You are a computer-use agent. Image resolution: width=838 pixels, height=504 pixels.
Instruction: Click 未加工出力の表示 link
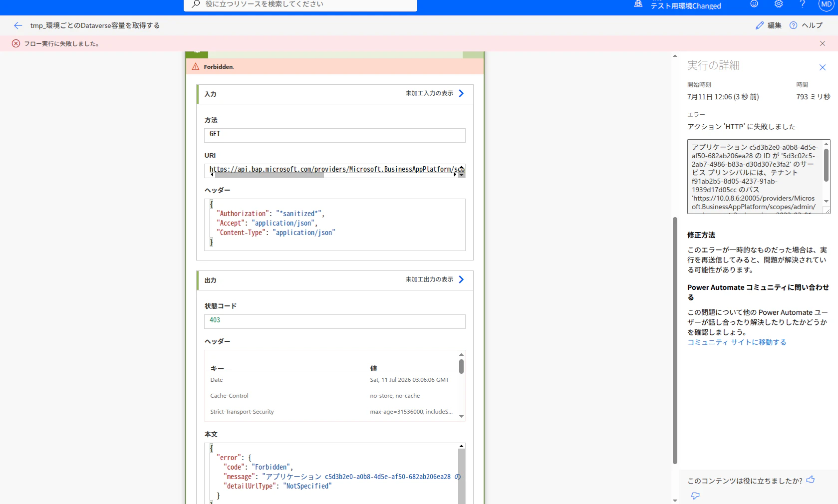(429, 279)
